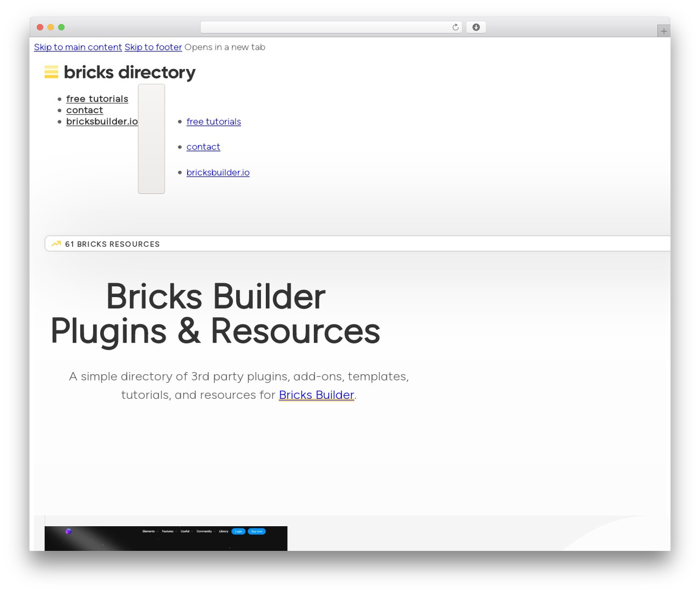Click the reload icon in the address bar

(x=456, y=27)
